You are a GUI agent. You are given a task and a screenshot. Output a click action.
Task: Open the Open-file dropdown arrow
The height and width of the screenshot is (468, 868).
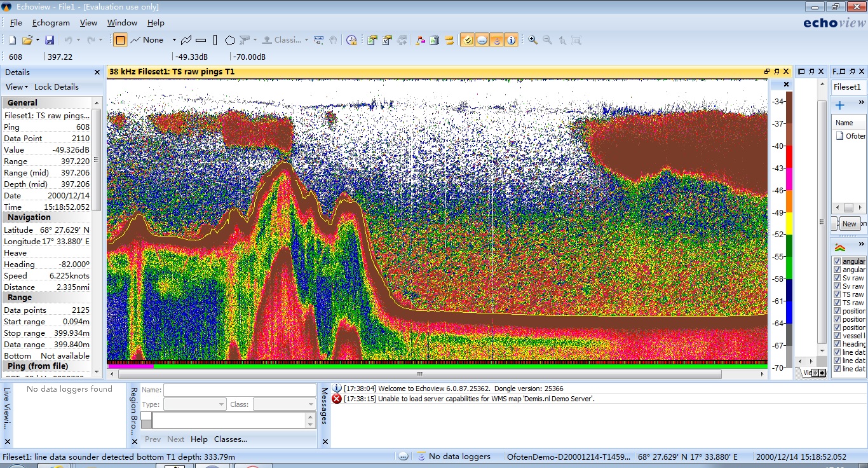point(37,40)
